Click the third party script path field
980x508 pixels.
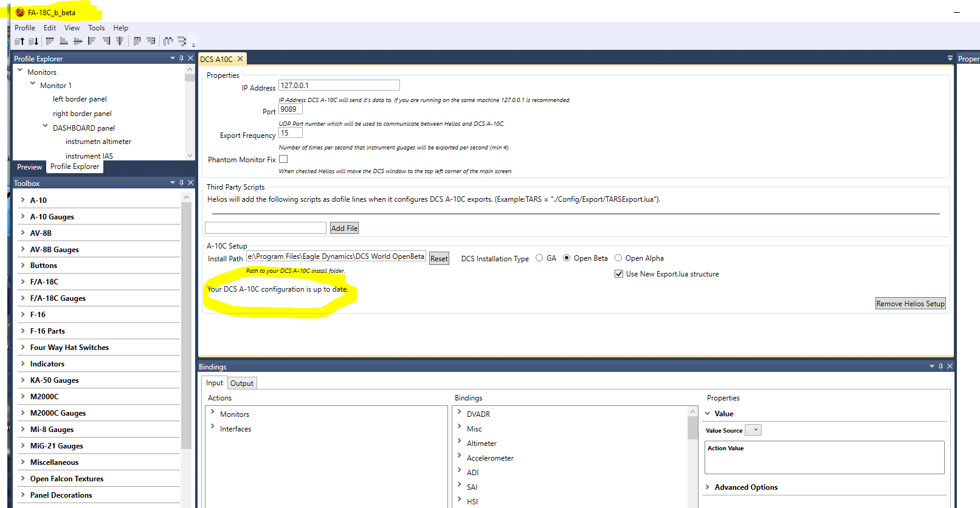pyautogui.click(x=266, y=228)
